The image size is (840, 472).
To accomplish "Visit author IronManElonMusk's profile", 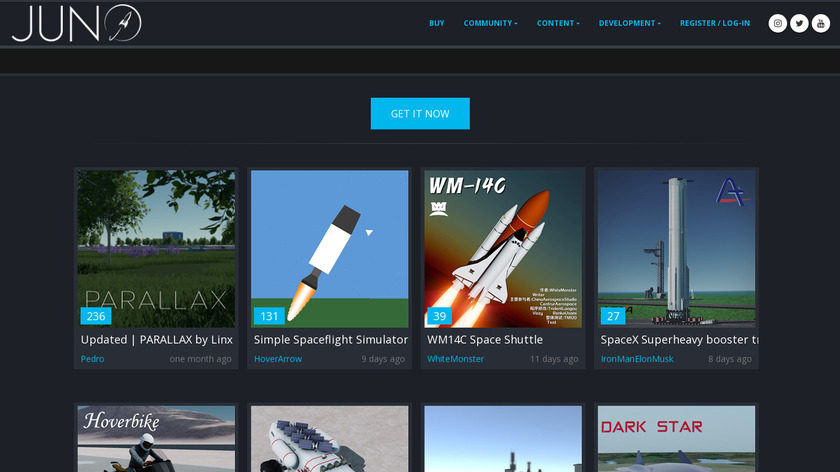I will (637, 359).
